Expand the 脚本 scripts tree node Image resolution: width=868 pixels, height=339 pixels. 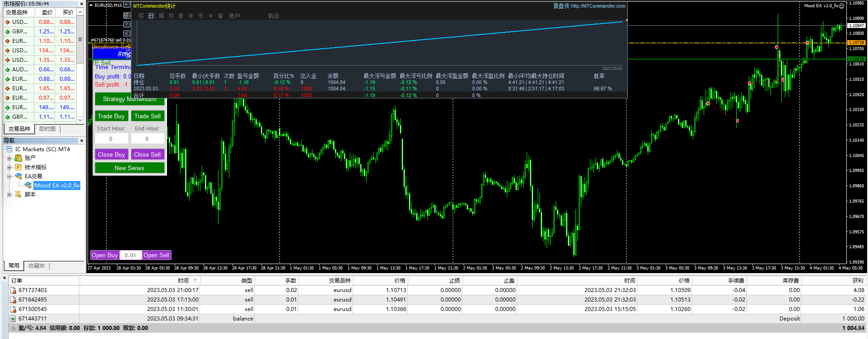(x=9, y=195)
